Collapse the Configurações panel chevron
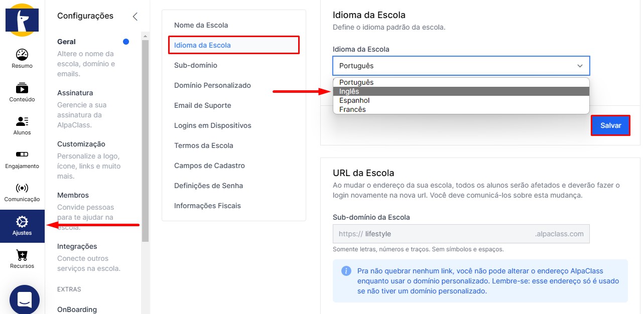This screenshot has height=314, width=644. (x=135, y=17)
